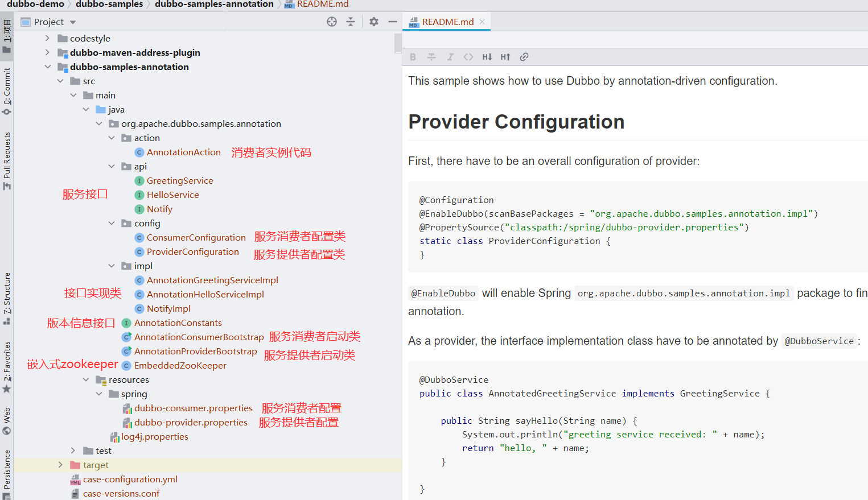Open the Favorites tool window
868x500 pixels.
[7, 366]
